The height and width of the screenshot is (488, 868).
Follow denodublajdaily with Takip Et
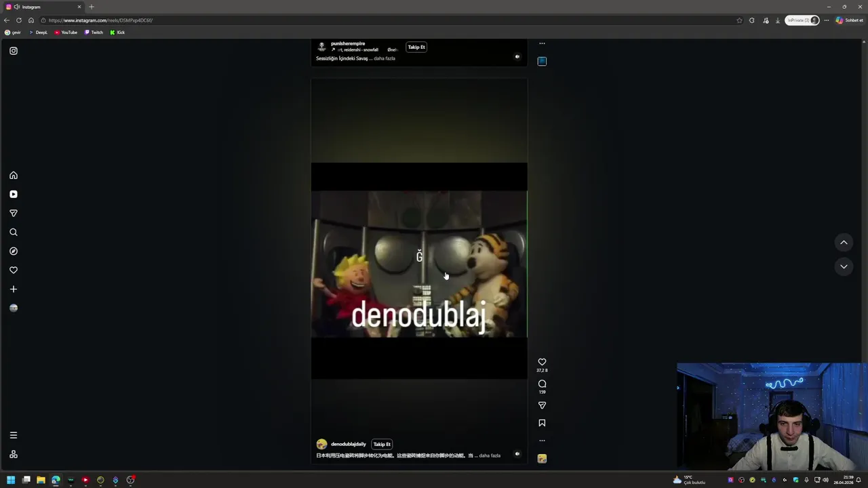pos(382,445)
